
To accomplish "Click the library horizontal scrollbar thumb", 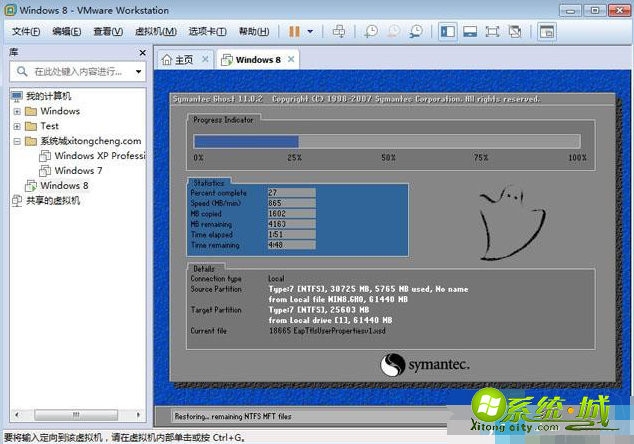I will (76, 415).
